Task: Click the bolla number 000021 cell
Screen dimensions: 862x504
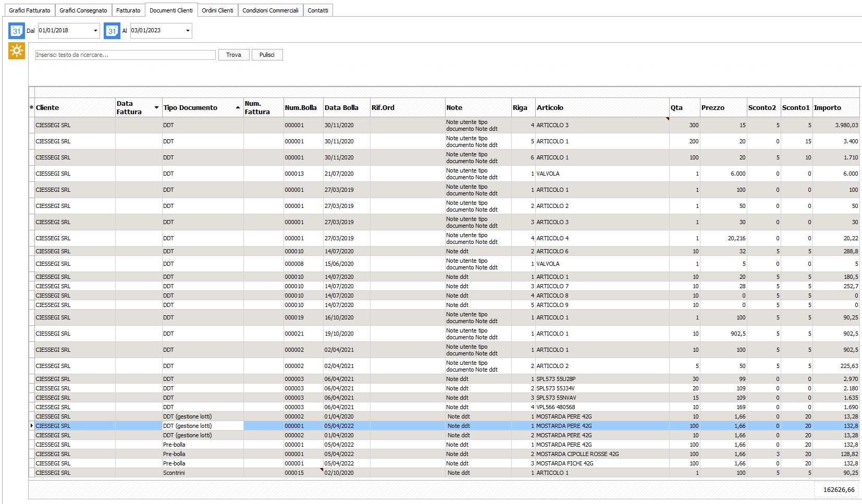Action: [x=303, y=334]
